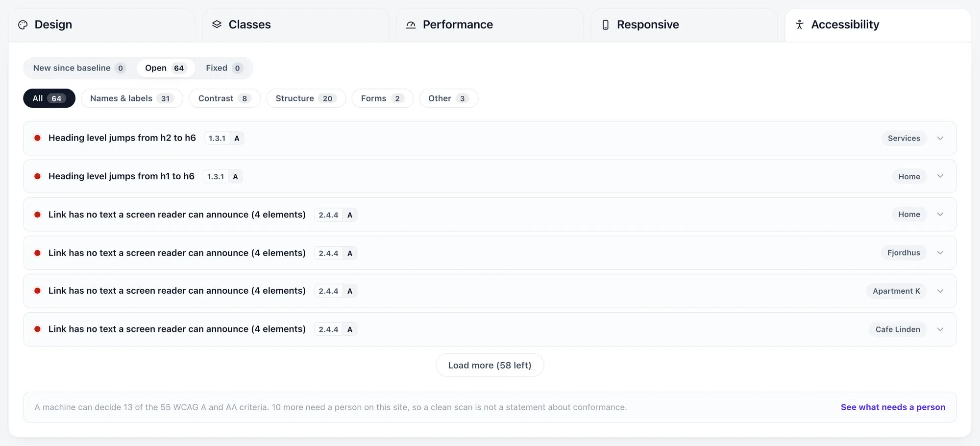This screenshot has height=446, width=980.
Task: Expand the Services heading issue row
Action: 490,138
